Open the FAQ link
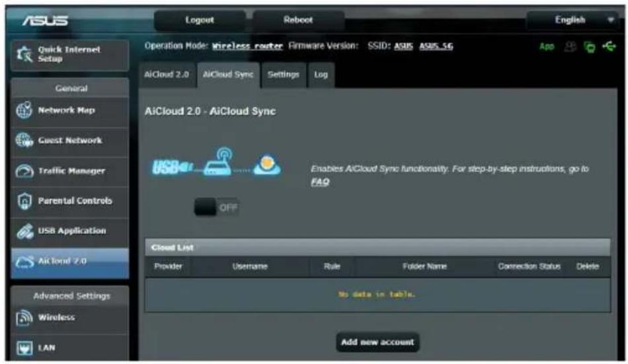 click(x=320, y=182)
